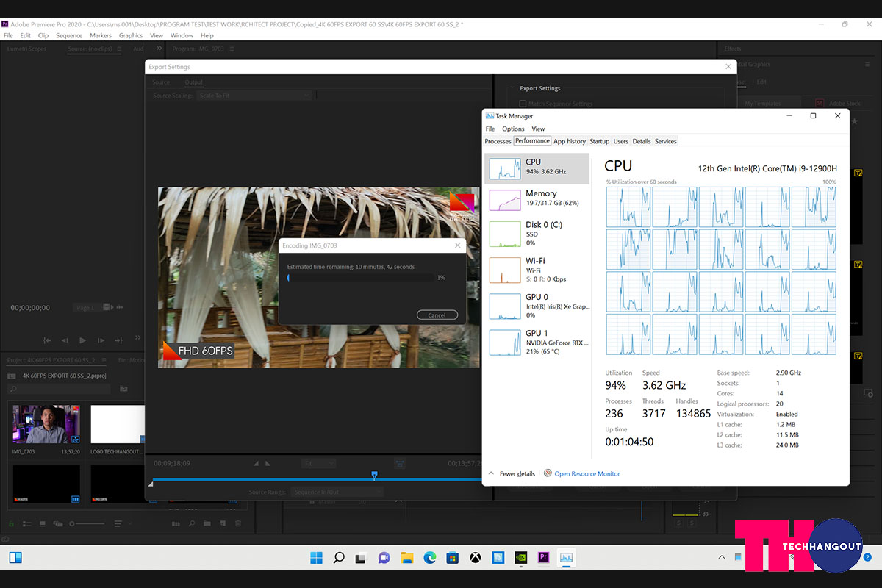Viewport: 882px width, 588px height.
Task: Step forward one frame in Source Monitor
Action: [101, 340]
